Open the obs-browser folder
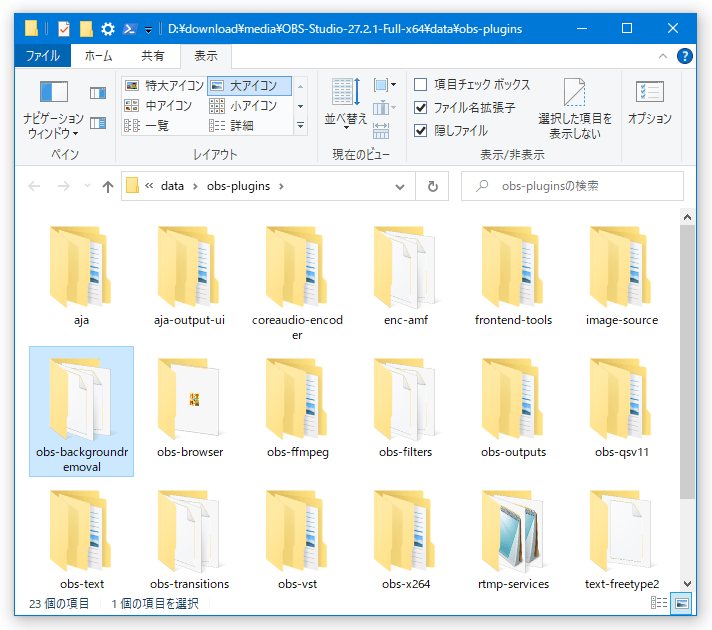 189,408
